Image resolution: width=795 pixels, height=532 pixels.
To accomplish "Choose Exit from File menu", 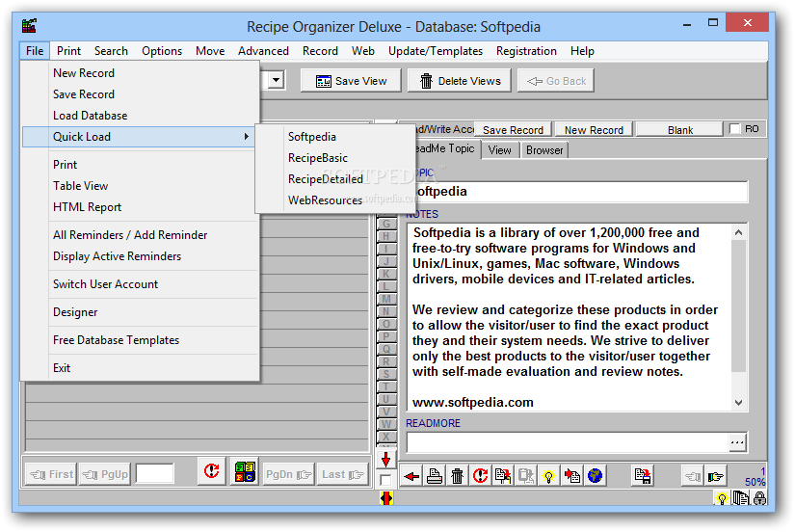I will (x=141, y=368).
